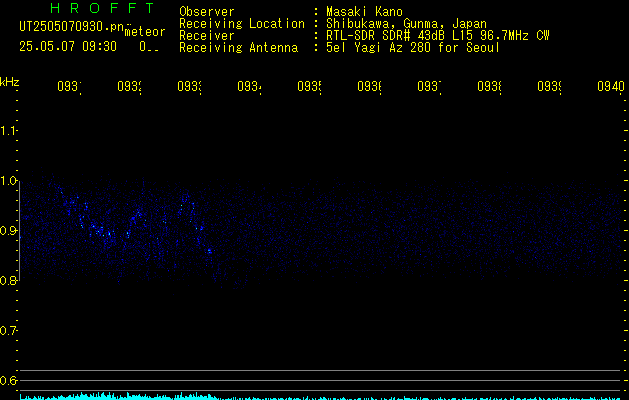Click the 0.9 kHz axis label
Screen dimensions: 629x400
(x=9, y=231)
